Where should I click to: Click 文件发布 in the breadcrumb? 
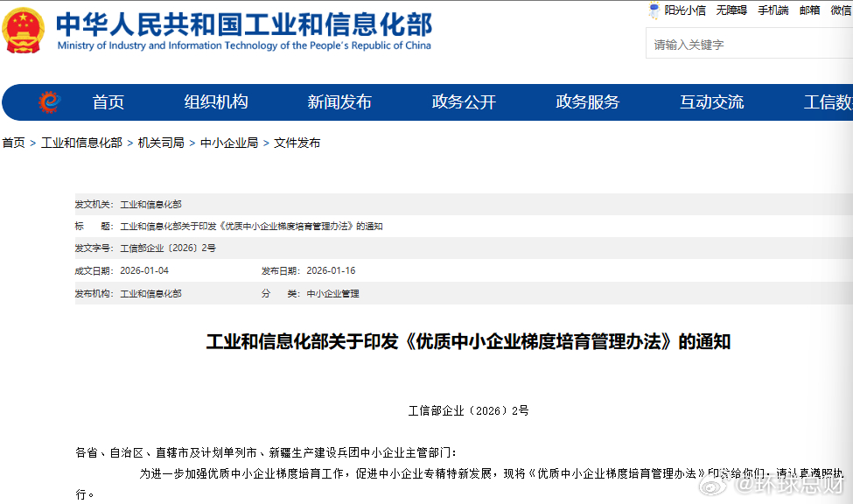297,143
